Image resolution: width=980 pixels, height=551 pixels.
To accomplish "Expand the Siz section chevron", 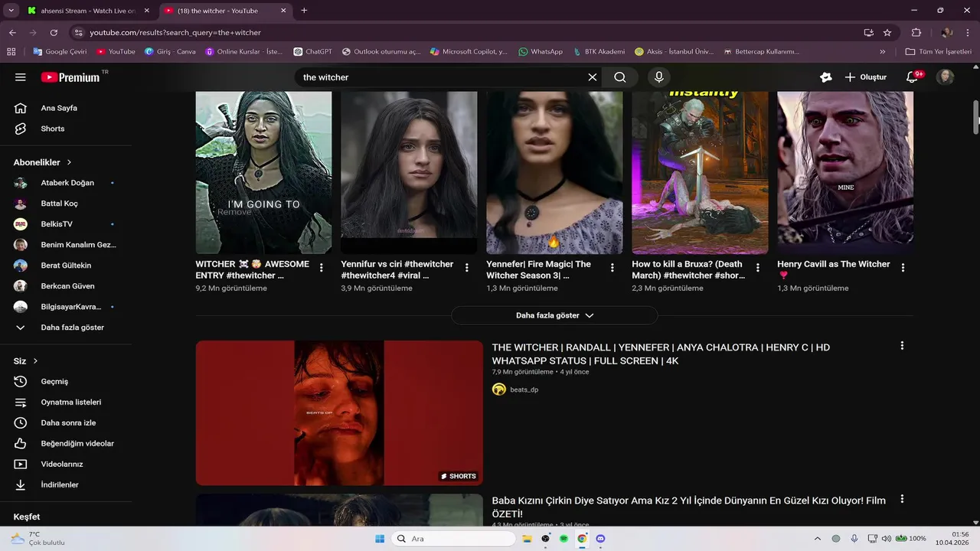I will tap(35, 361).
